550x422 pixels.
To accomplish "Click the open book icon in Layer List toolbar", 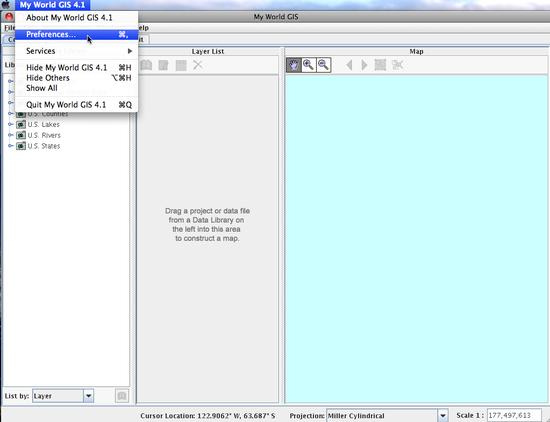I will pos(146,65).
